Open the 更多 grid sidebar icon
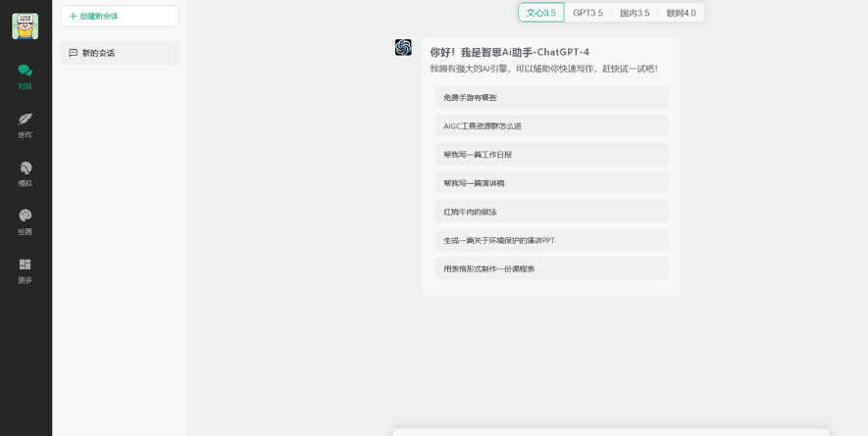868x436 pixels. [25, 265]
